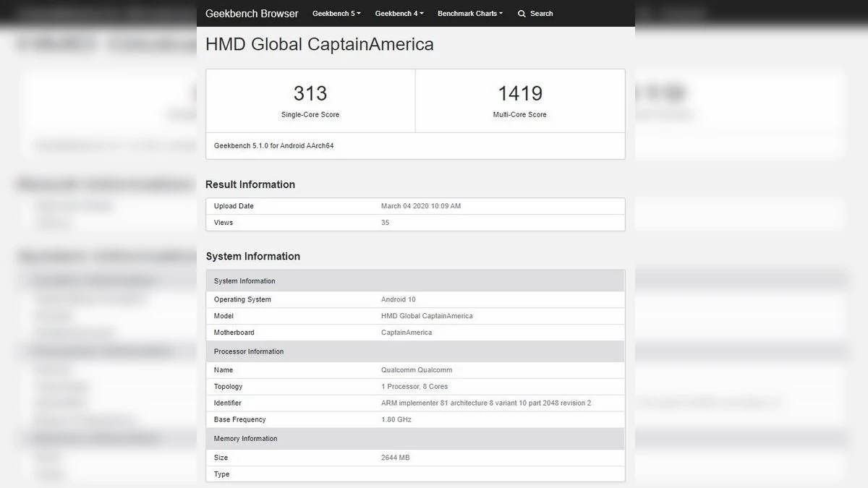Click the Result Information heading

point(250,184)
